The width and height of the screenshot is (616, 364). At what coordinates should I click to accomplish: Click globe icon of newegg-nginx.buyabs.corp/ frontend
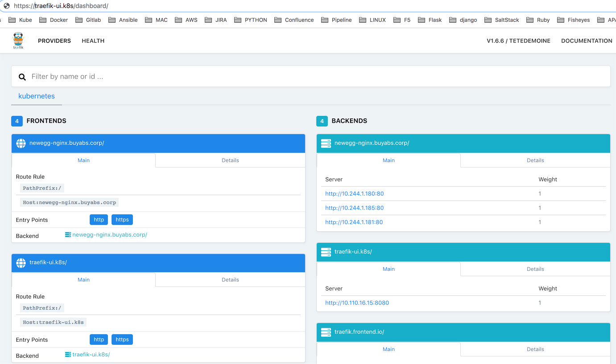pyautogui.click(x=21, y=143)
